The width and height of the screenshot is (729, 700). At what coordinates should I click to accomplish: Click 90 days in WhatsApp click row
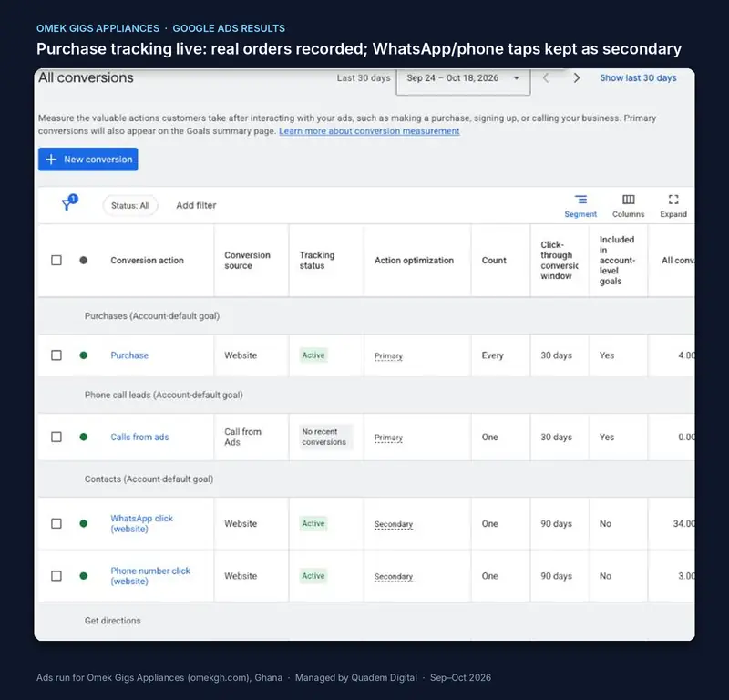[556, 524]
